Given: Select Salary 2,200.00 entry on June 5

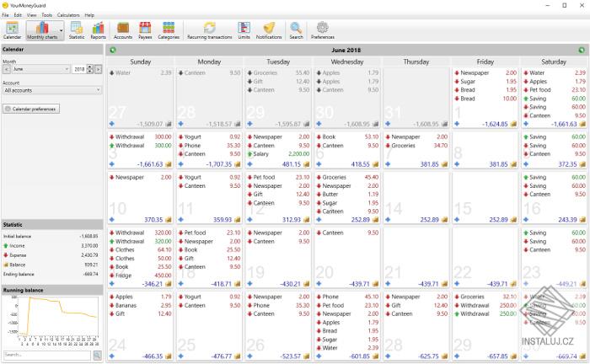Looking at the screenshot, I should click(278, 154).
